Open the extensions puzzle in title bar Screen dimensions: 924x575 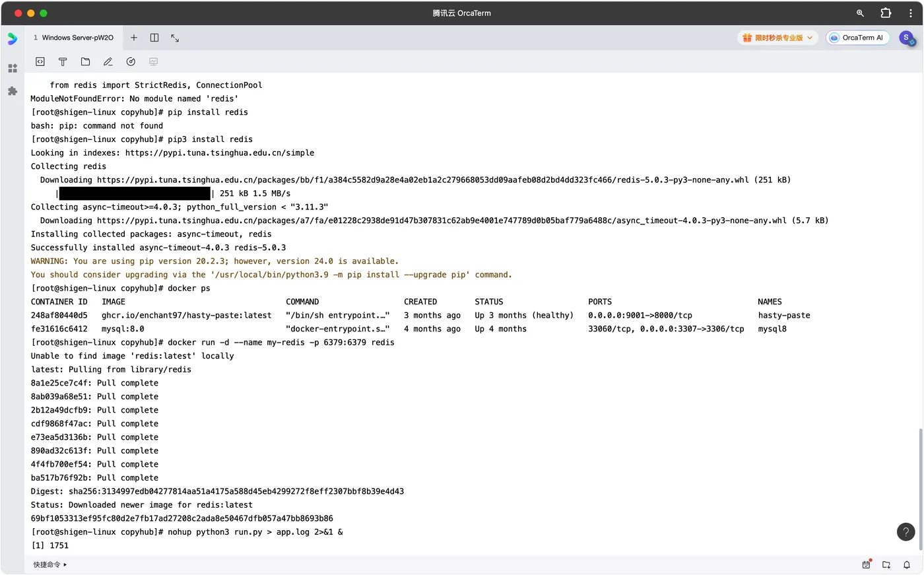pyautogui.click(x=886, y=13)
